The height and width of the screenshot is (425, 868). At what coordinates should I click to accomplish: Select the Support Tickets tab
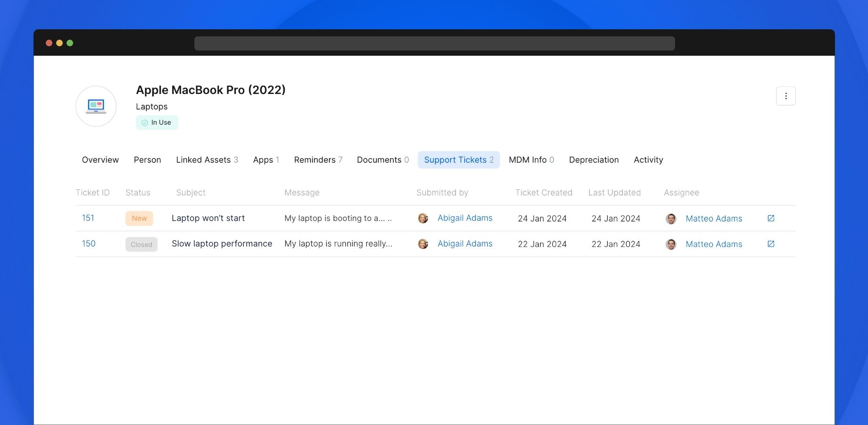pos(459,160)
